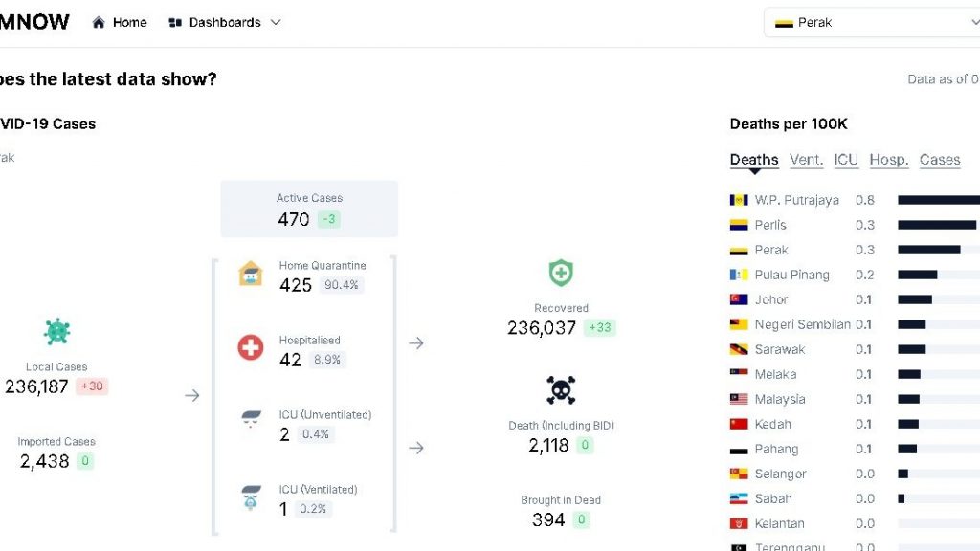Screen dimensions: 980x551
Task: Select the ICU tab
Action: [x=846, y=160]
